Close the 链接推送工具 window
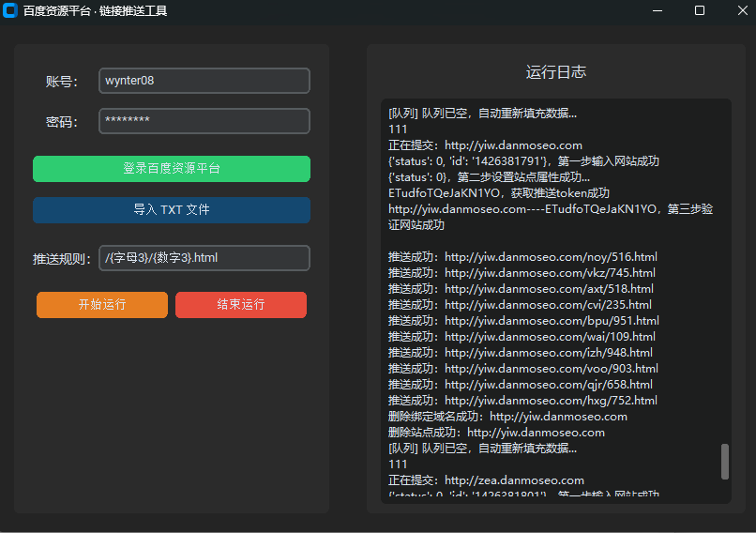Viewport: 756px width, 533px height. 743,10
